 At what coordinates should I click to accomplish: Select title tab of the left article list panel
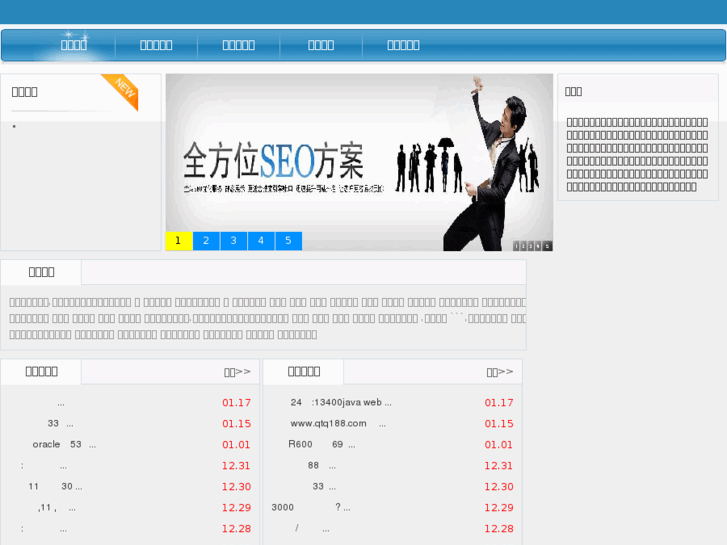(x=41, y=372)
